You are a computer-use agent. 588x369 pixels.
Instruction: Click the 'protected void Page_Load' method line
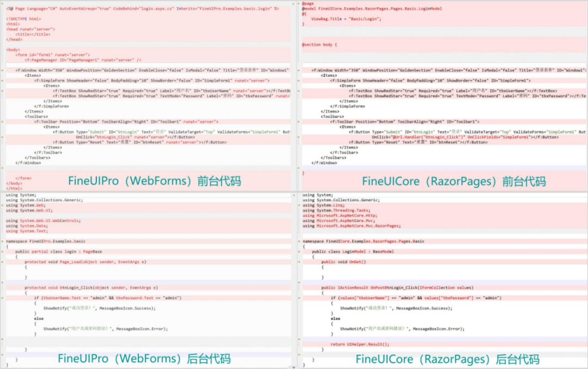(85, 262)
